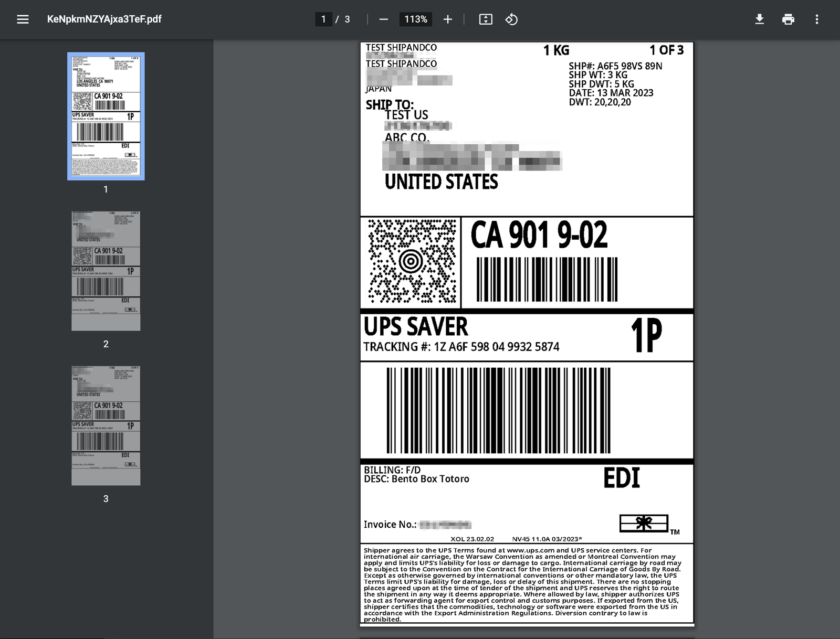Viewport: 840px width, 639px height.
Task: Activate the fit-to-page view icon
Action: (486, 19)
